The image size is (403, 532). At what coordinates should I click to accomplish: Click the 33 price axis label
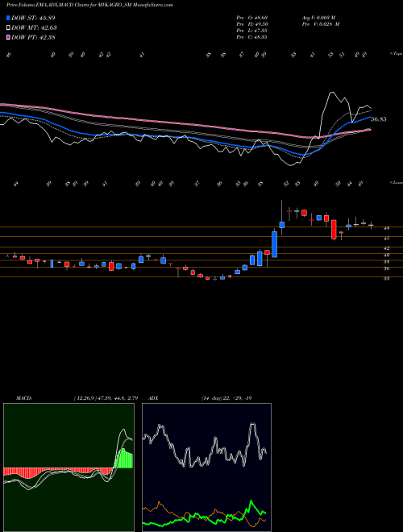(386, 279)
